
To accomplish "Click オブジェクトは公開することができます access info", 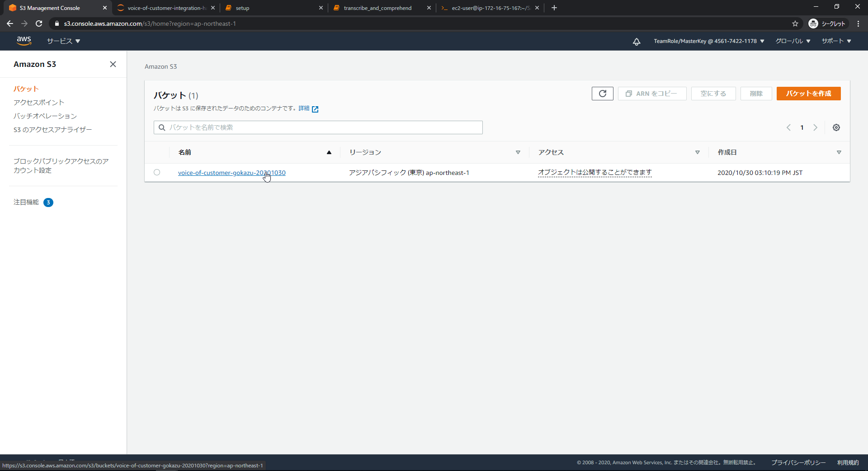I will coord(594,172).
